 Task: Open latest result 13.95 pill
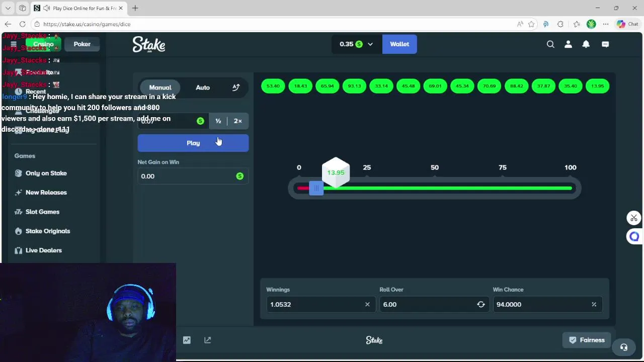(598, 86)
